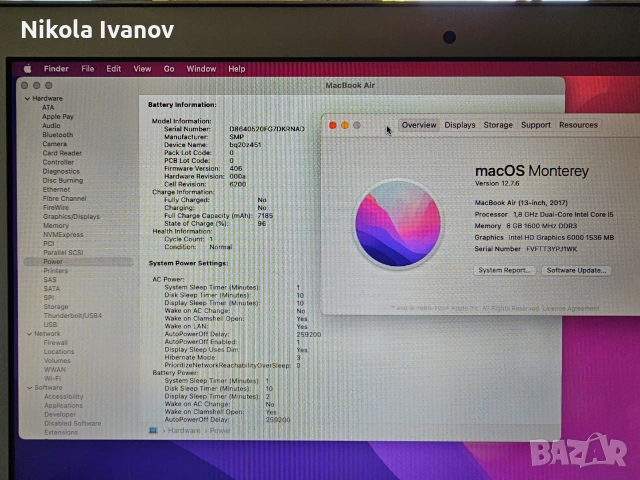This screenshot has height=480, width=640.
Task: Select Controller in the sidebar
Action: (58, 162)
